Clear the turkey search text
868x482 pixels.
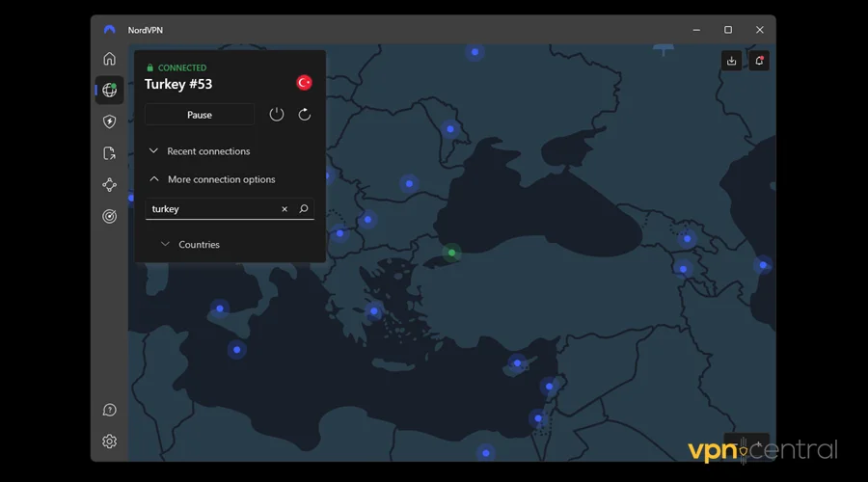pos(285,209)
